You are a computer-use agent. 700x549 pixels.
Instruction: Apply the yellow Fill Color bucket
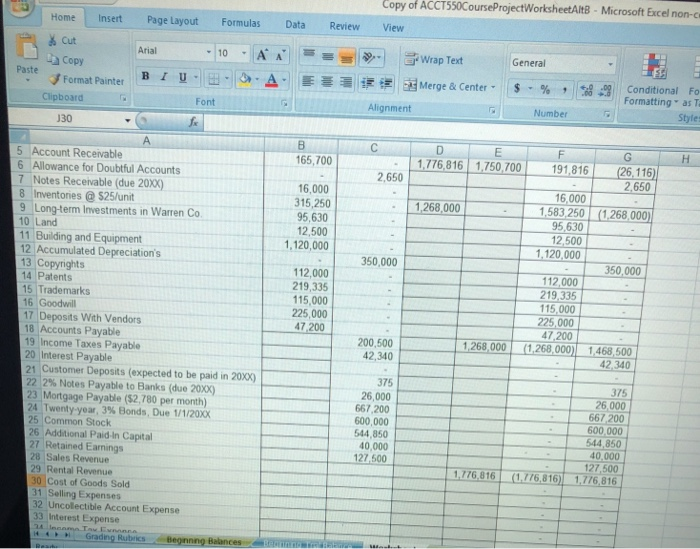pos(245,79)
